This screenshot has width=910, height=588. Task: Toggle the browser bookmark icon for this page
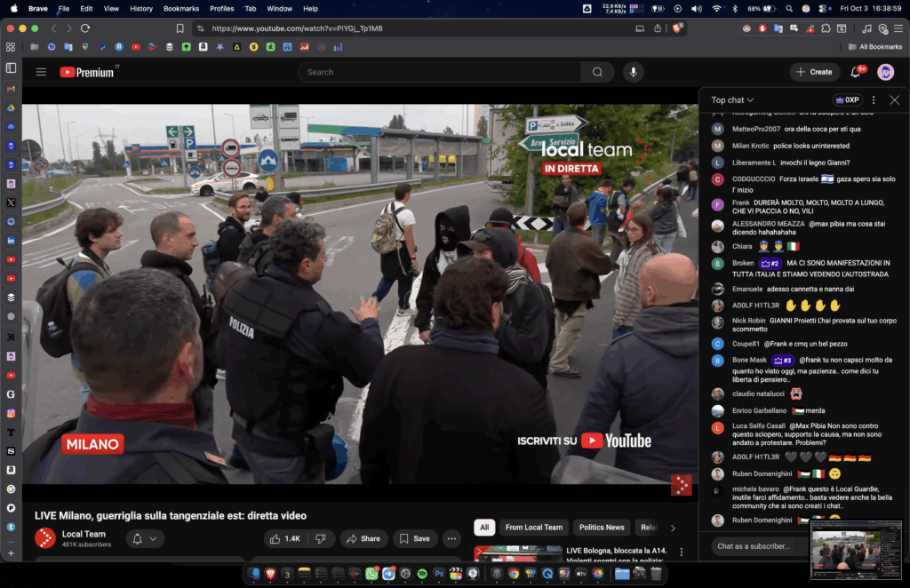[180, 28]
